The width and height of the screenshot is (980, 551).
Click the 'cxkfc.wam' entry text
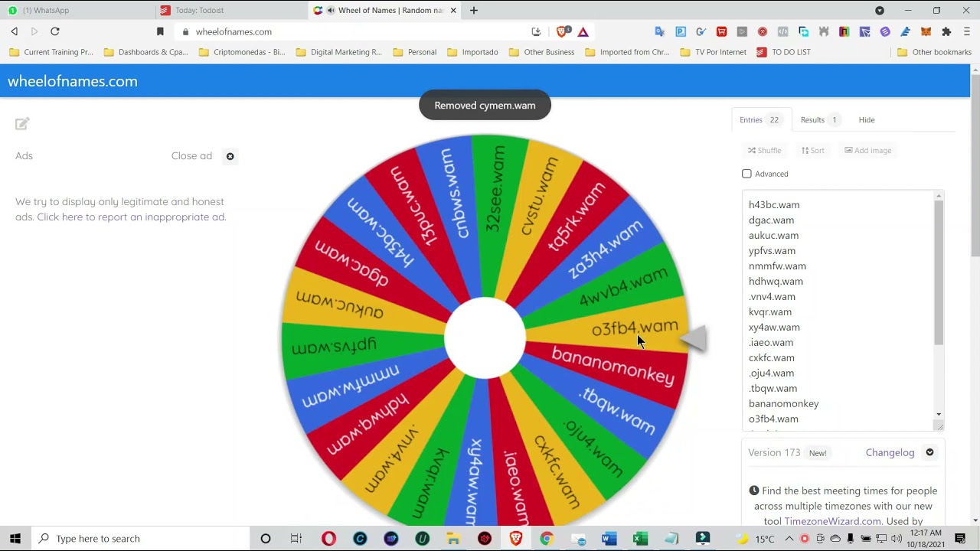coord(771,358)
